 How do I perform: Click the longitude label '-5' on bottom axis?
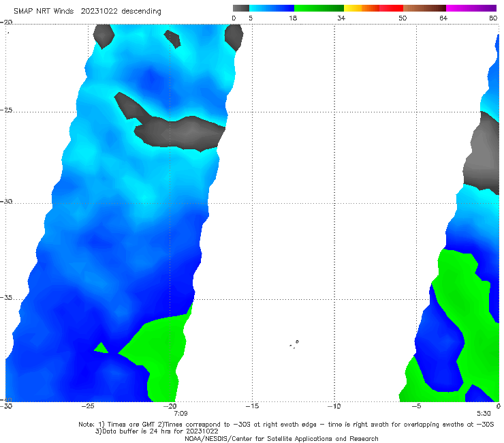[x=416, y=406]
